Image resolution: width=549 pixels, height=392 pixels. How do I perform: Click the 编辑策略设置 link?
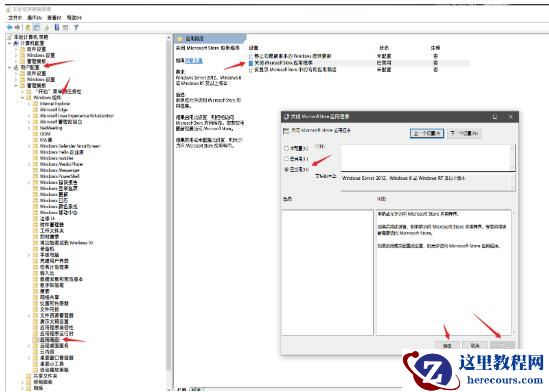pos(194,61)
